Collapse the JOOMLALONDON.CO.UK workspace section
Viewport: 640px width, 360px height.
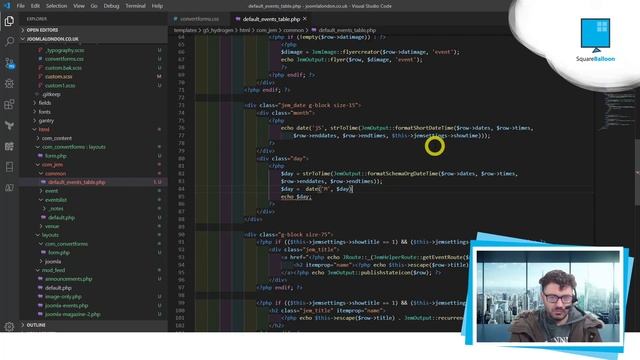(x=93, y=39)
